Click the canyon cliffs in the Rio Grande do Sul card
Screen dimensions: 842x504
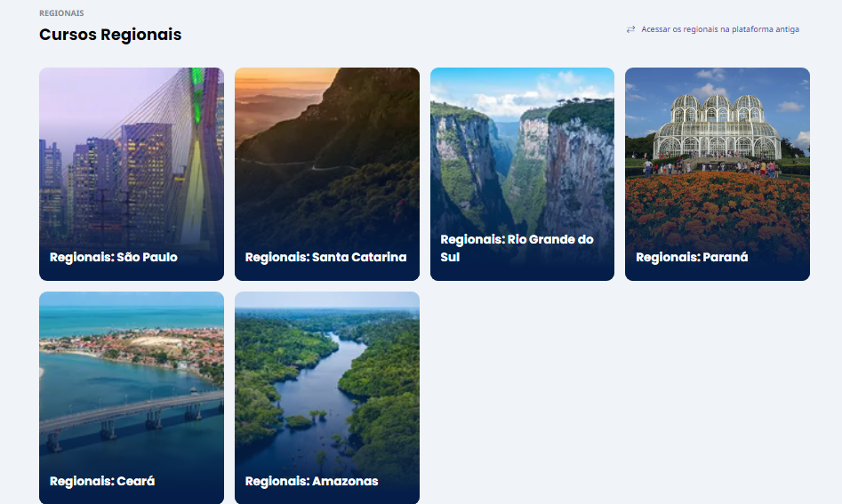(522, 166)
